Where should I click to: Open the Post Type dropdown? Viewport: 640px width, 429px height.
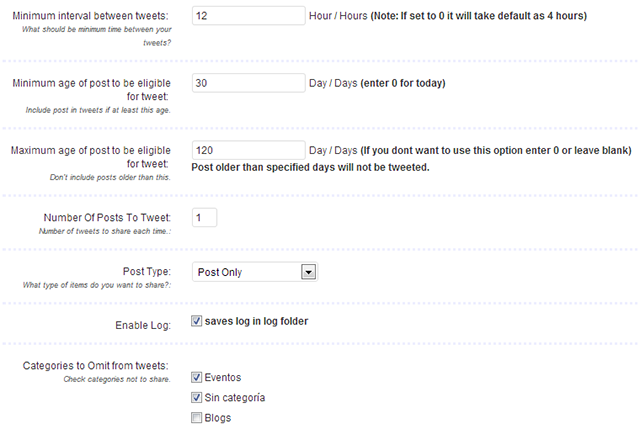pyautogui.click(x=255, y=272)
